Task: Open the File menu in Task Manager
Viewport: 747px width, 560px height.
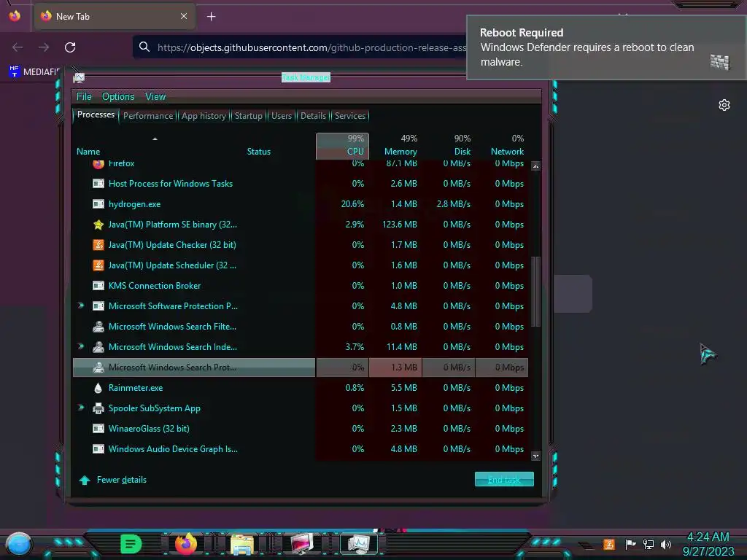Action: coord(84,97)
